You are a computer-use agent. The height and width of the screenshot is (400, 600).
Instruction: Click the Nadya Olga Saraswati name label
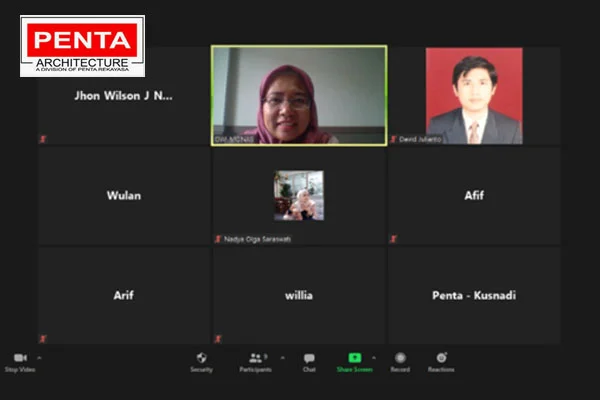tap(258, 239)
